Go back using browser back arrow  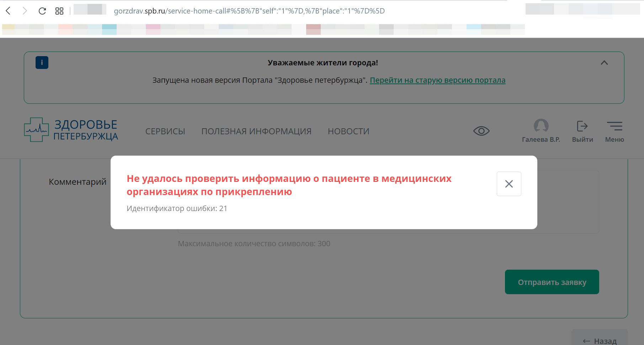click(8, 11)
